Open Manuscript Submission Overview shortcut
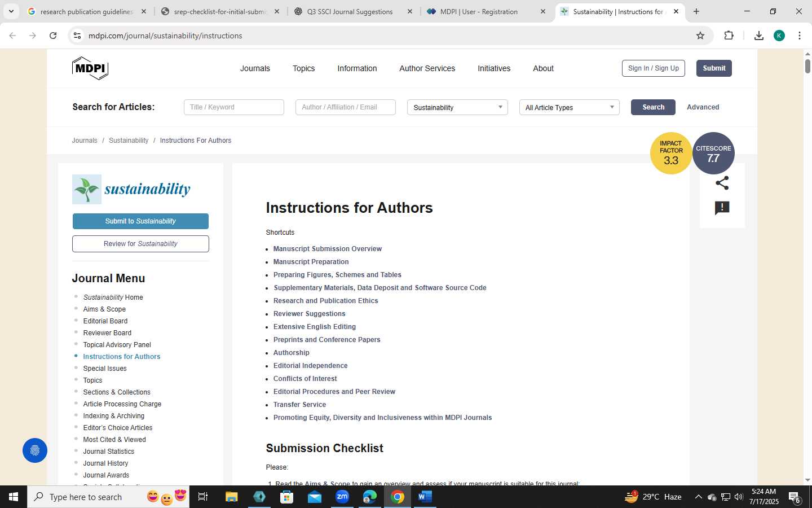The image size is (812, 508). click(x=328, y=249)
